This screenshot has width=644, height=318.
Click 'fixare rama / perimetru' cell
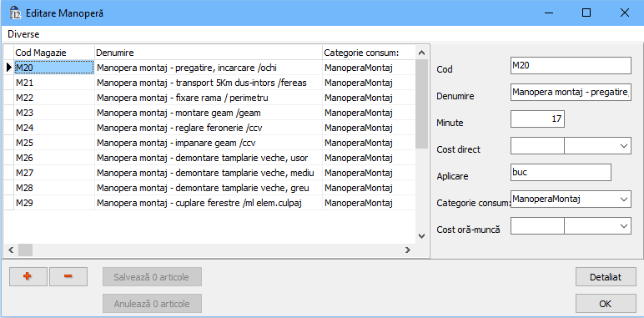pos(209,98)
